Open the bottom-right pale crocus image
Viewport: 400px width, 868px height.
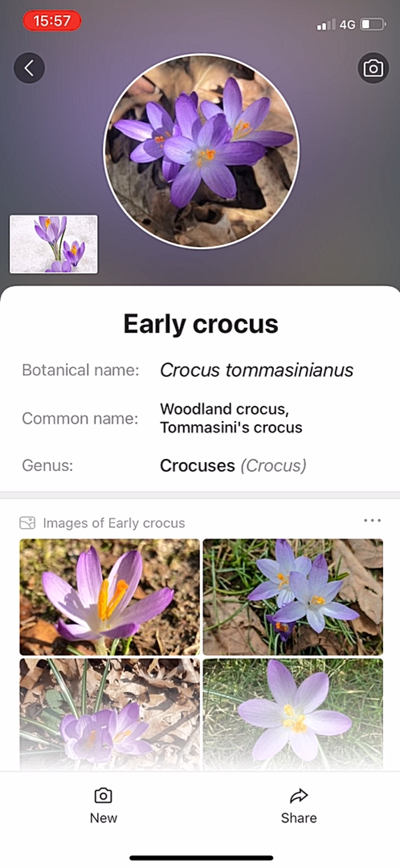[x=293, y=714]
